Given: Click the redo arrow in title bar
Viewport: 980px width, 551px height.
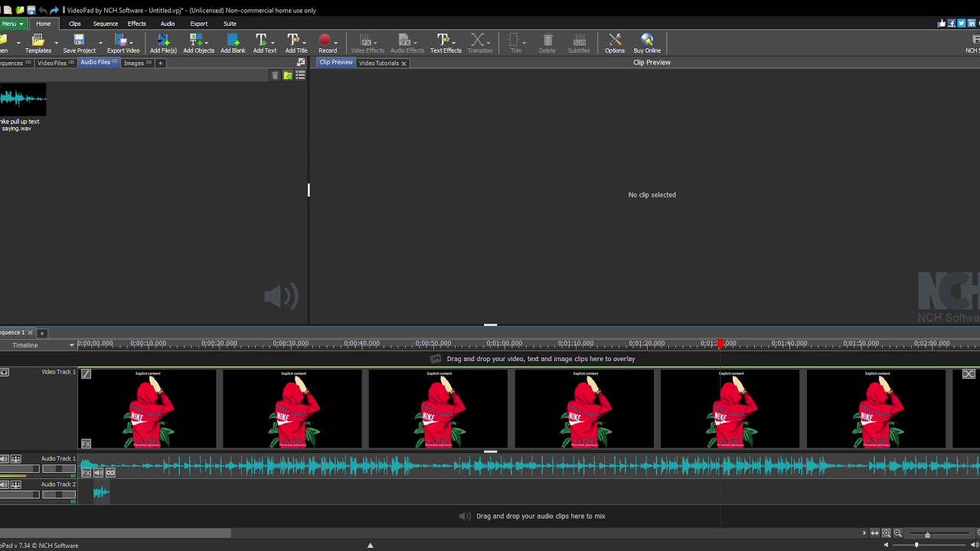Looking at the screenshot, I should (54, 10).
